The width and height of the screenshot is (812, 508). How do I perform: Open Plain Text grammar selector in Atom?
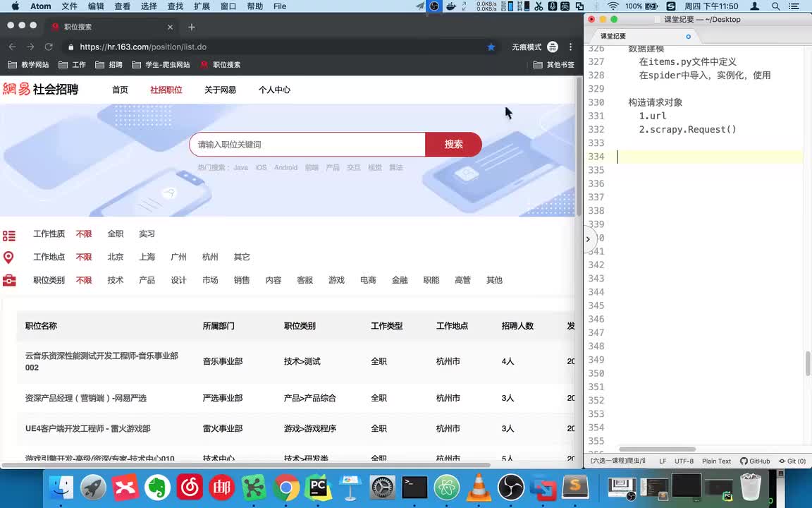click(716, 461)
